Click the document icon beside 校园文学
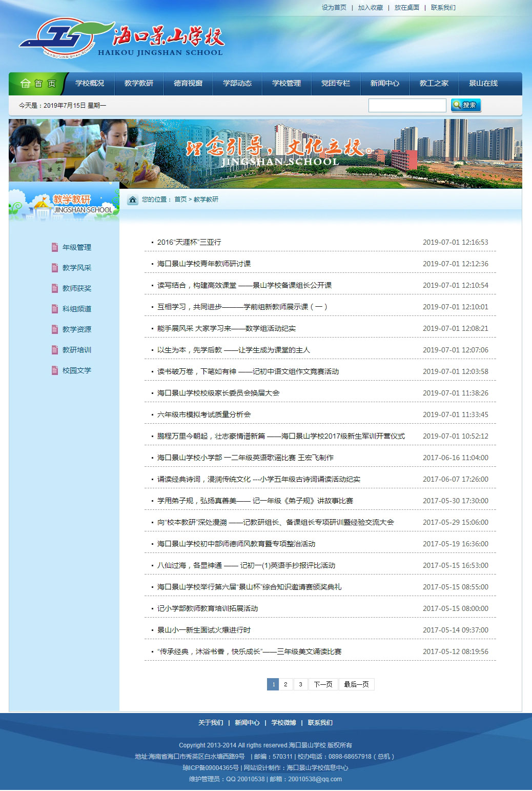 click(x=55, y=370)
